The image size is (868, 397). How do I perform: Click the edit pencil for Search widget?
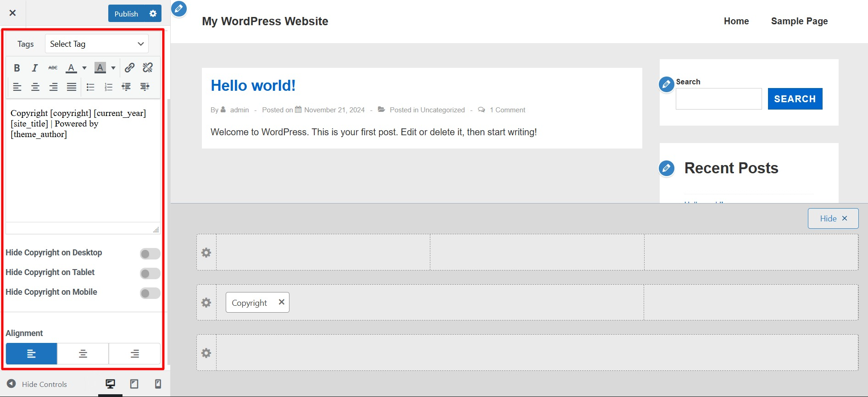pos(666,84)
